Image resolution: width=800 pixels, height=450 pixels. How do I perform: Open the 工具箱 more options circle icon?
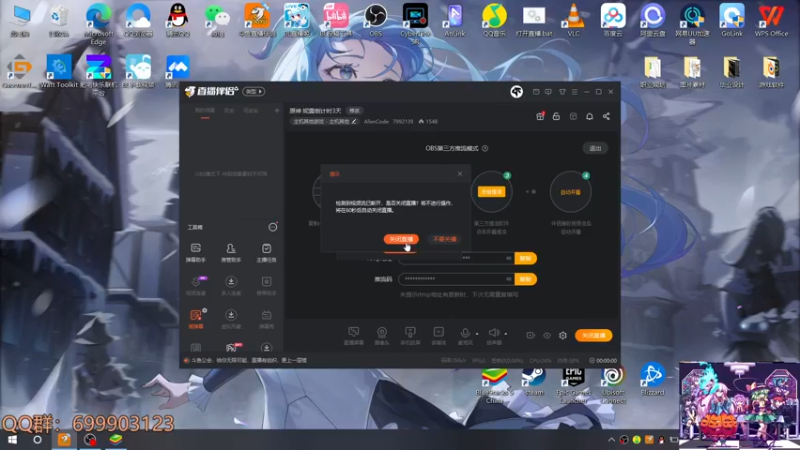[x=273, y=227]
